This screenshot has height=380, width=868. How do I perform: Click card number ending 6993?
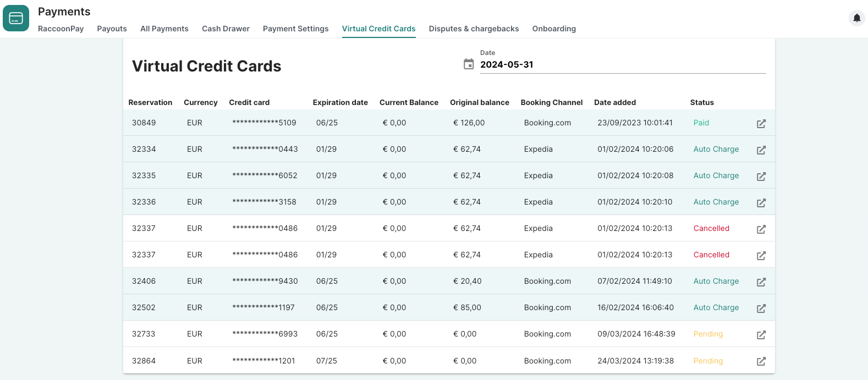pyautogui.click(x=265, y=334)
